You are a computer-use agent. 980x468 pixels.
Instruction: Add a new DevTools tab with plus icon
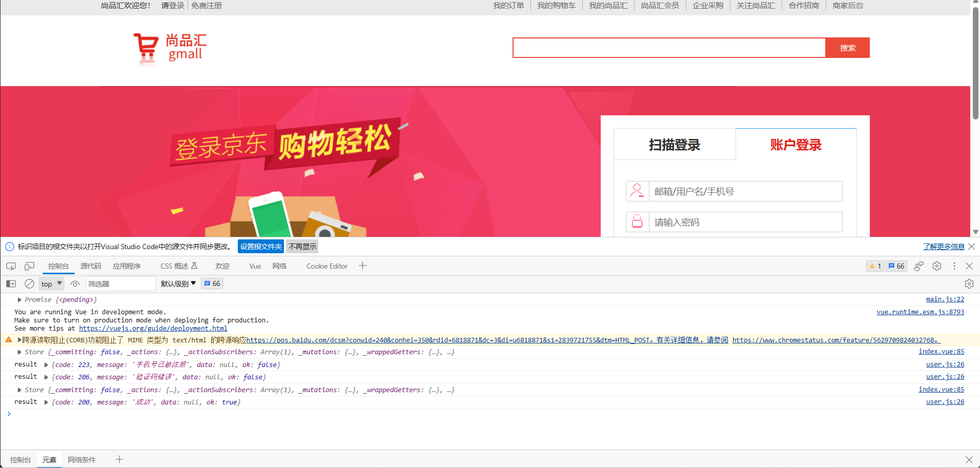tap(362, 266)
